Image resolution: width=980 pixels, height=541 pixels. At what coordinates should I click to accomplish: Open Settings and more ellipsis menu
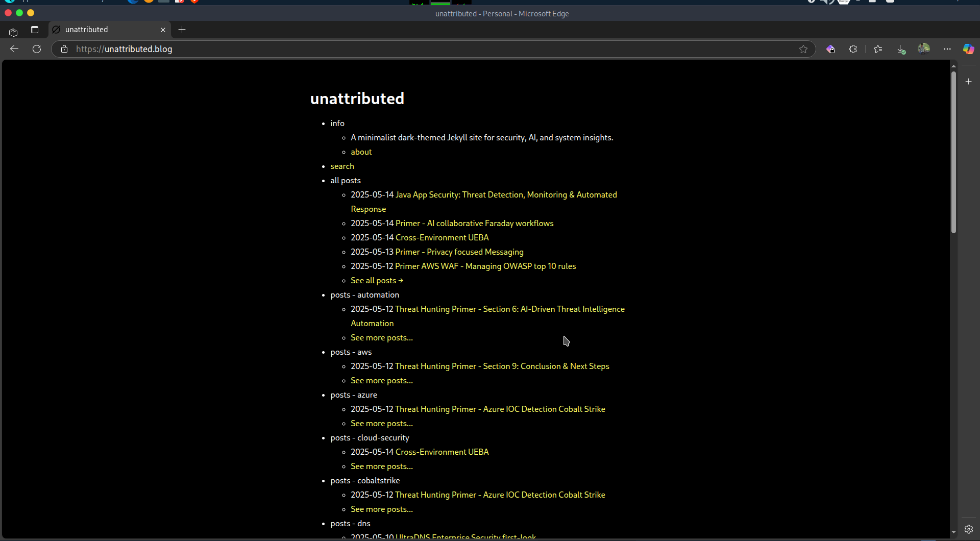pos(947,49)
